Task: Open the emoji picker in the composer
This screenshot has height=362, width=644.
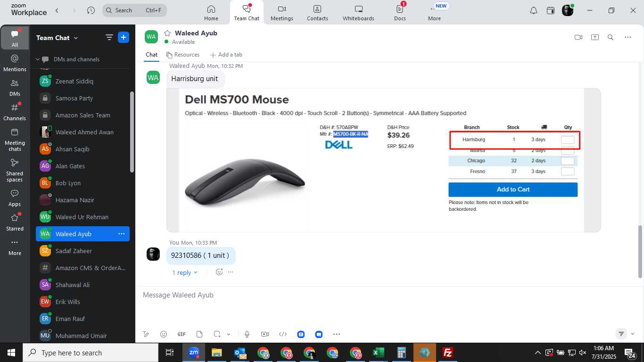Action: tap(164, 334)
